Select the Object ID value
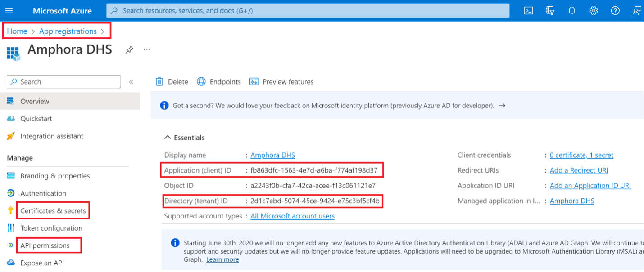The image size is (644, 272). click(313, 186)
